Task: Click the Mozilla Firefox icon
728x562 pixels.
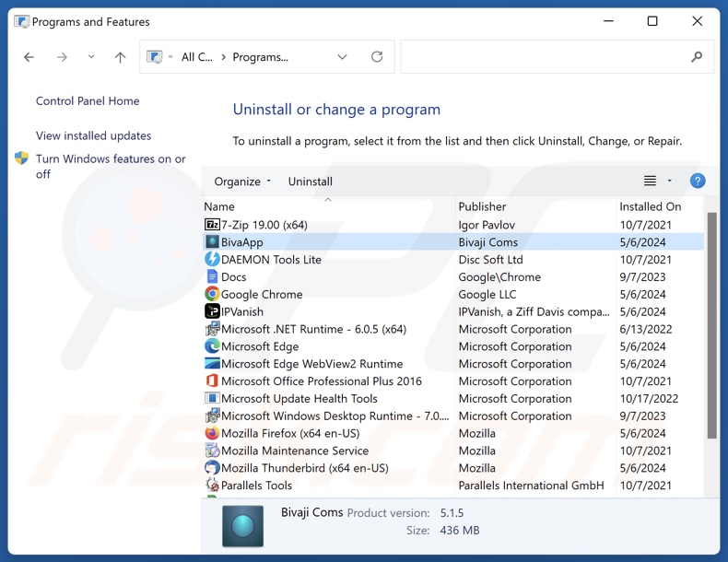Action: point(212,433)
